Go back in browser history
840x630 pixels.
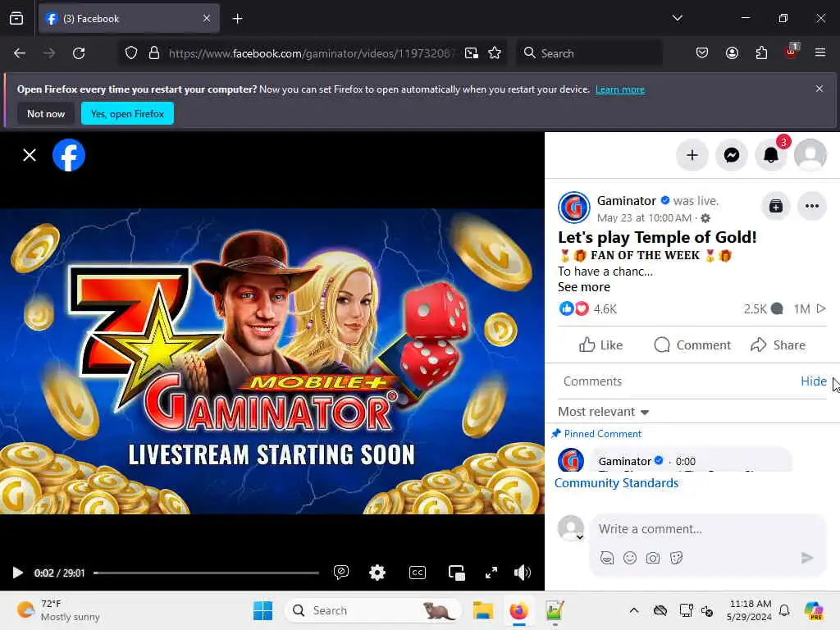[20, 53]
